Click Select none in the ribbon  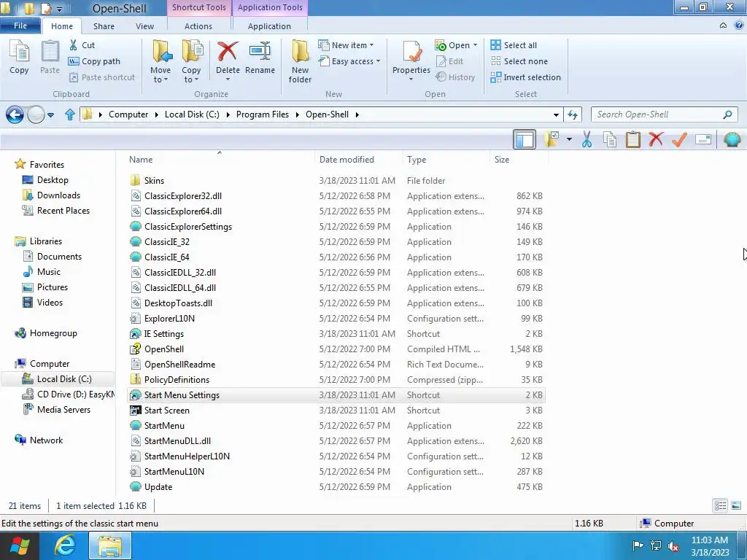click(519, 61)
